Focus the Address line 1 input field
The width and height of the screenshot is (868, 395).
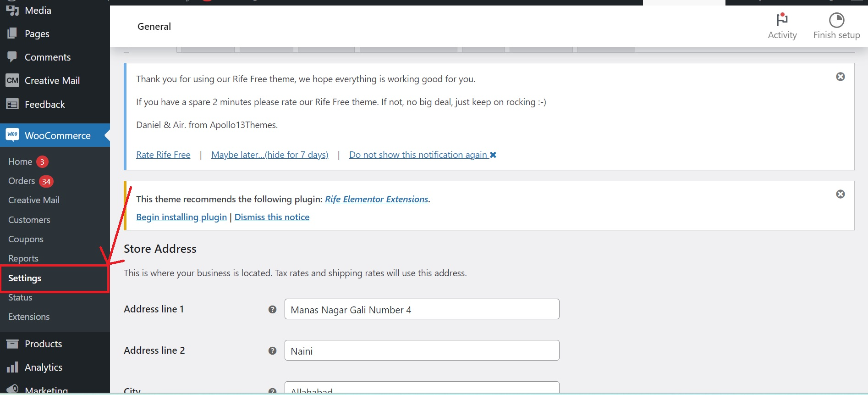click(422, 310)
